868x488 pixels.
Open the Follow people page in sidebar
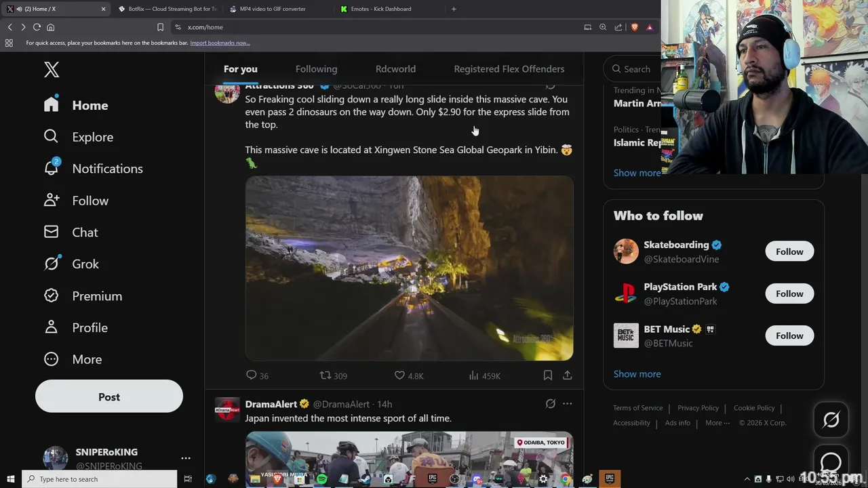pyautogui.click(x=76, y=201)
